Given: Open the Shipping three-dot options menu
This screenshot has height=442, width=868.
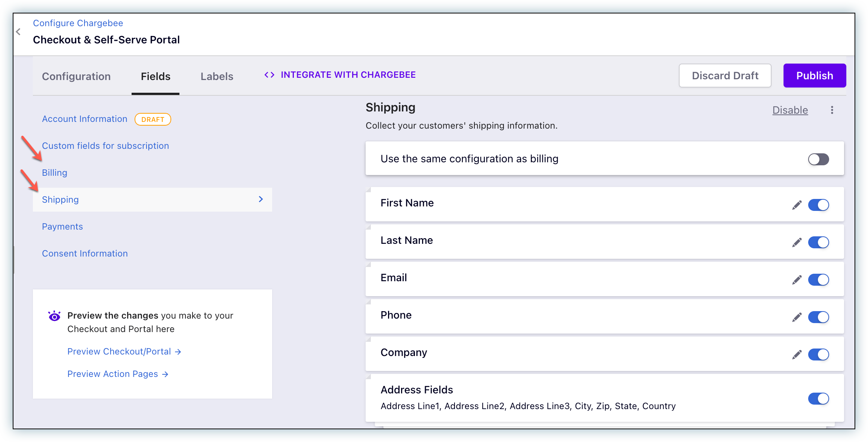Looking at the screenshot, I should click(832, 110).
